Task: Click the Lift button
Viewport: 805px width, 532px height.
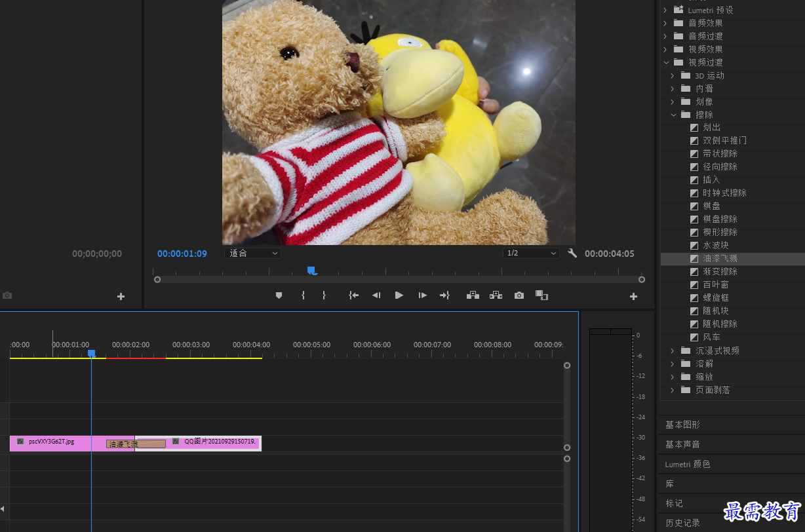Action: coord(473,295)
